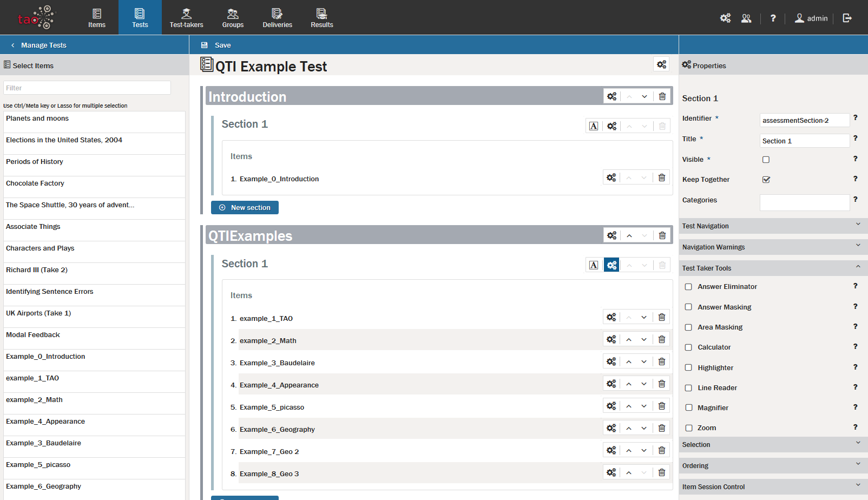Select Planets and moons item
The height and width of the screenshot is (500, 868).
[x=94, y=122]
